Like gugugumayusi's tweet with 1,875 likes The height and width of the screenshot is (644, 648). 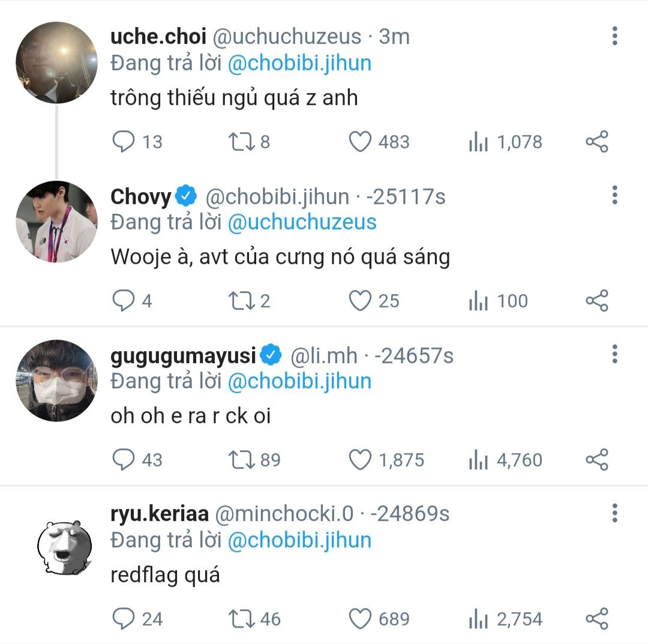pos(361,460)
